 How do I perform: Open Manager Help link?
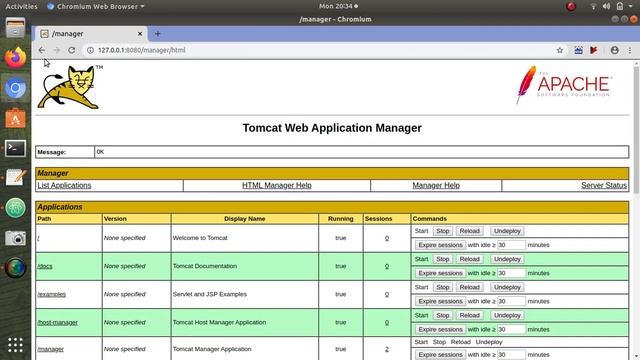[x=436, y=185]
